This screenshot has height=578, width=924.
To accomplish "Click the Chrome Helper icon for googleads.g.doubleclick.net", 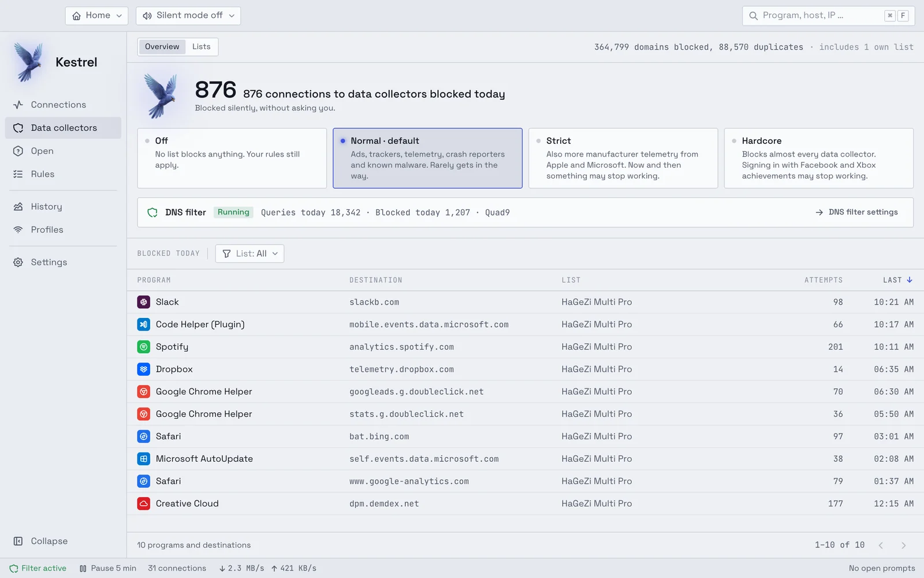I will click(143, 392).
